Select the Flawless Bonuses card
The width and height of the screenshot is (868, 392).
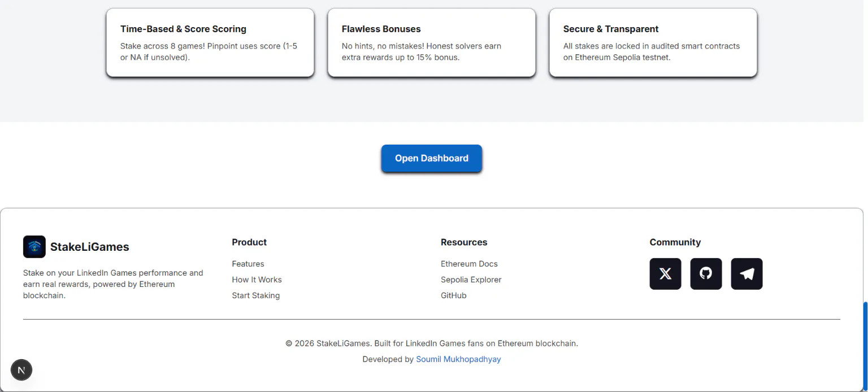432,42
